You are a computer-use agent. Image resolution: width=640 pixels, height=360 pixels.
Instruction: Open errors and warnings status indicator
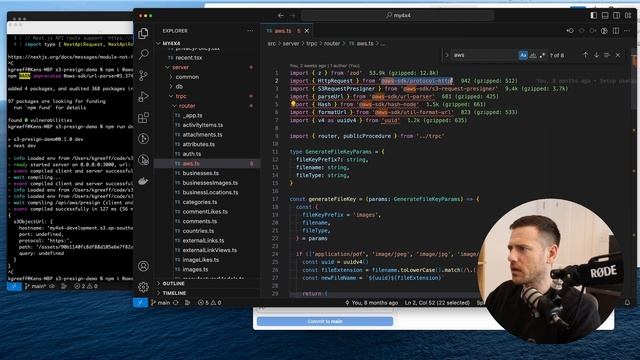[209, 302]
